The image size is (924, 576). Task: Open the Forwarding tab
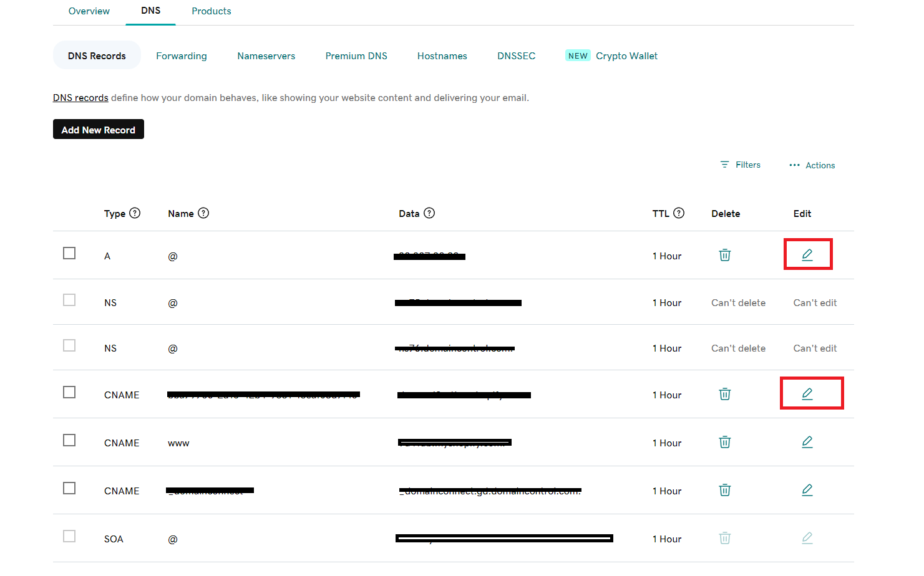(181, 56)
